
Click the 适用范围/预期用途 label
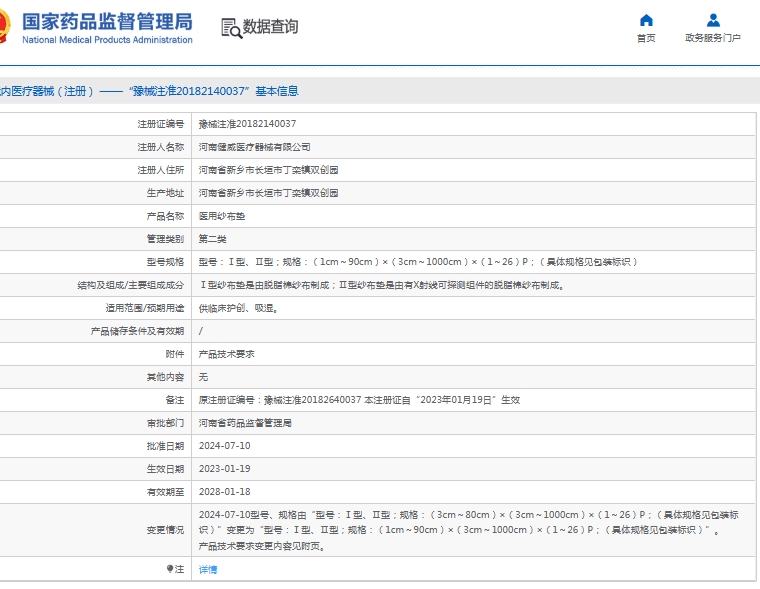[x=145, y=308]
